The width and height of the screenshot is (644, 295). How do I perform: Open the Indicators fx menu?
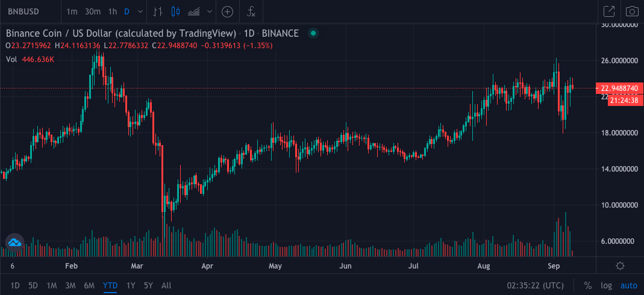click(251, 11)
